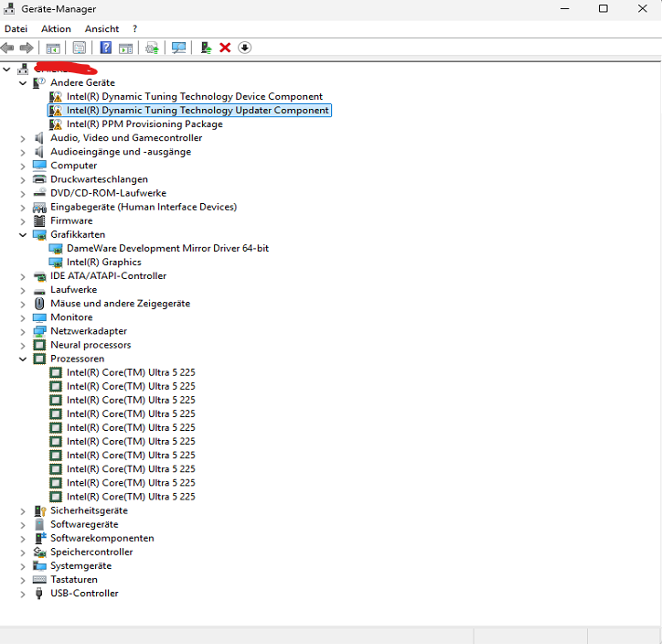The width and height of the screenshot is (662, 644).
Task: Minimize the Geräte-Manager window
Action: coord(565,8)
